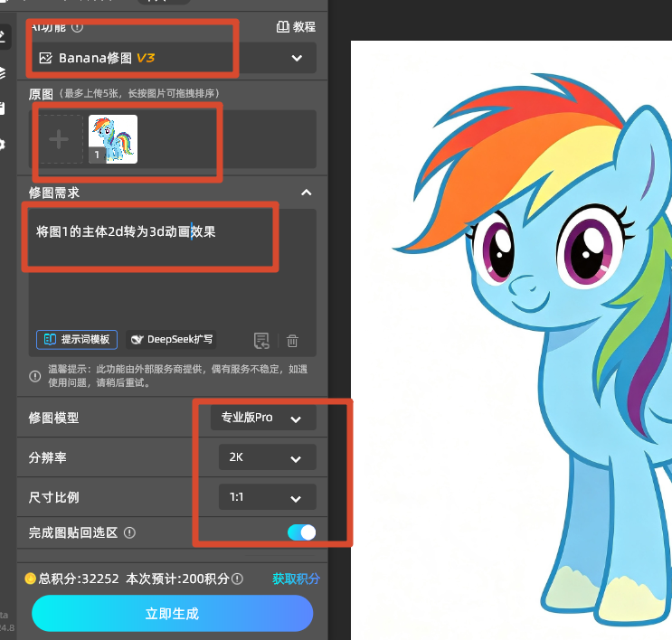Open the 尺寸比例 1:1 dropdown
Screen dimensions: 672x640
268,497
